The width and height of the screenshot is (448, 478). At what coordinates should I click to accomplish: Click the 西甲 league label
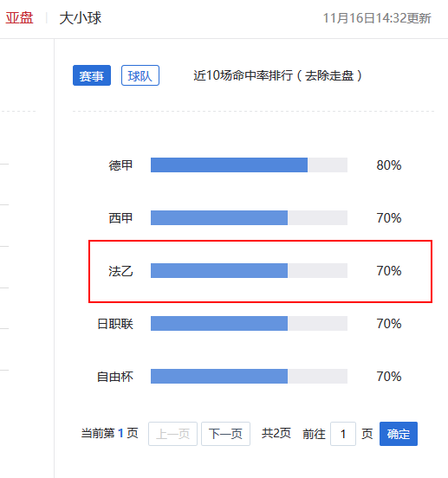click(120, 218)
